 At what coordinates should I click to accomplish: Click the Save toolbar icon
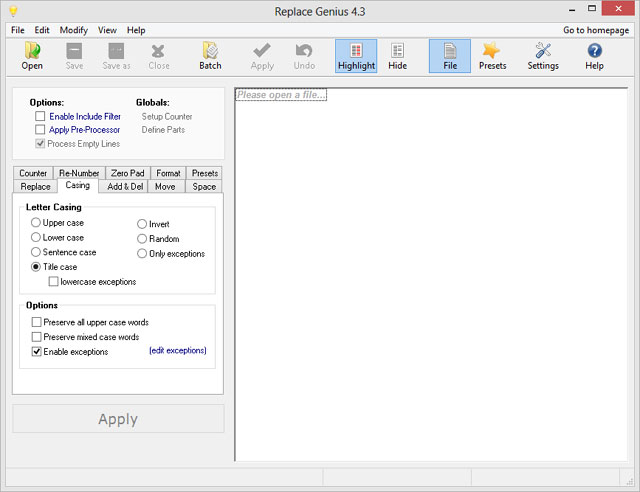pos(74,56)
